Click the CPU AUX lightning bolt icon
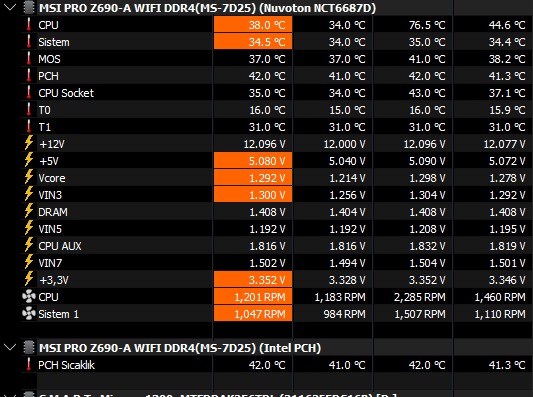The image size is (533, 397). [x=29, y=245]
